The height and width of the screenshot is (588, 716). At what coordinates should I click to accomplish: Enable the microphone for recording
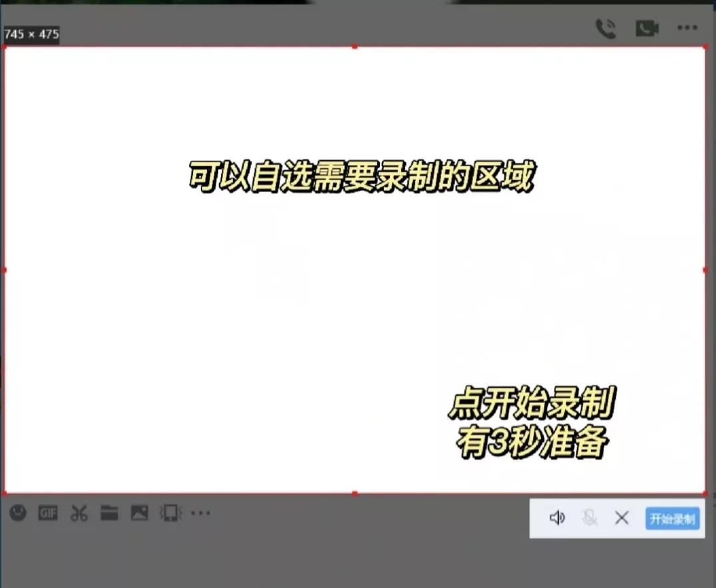point(590,517)
